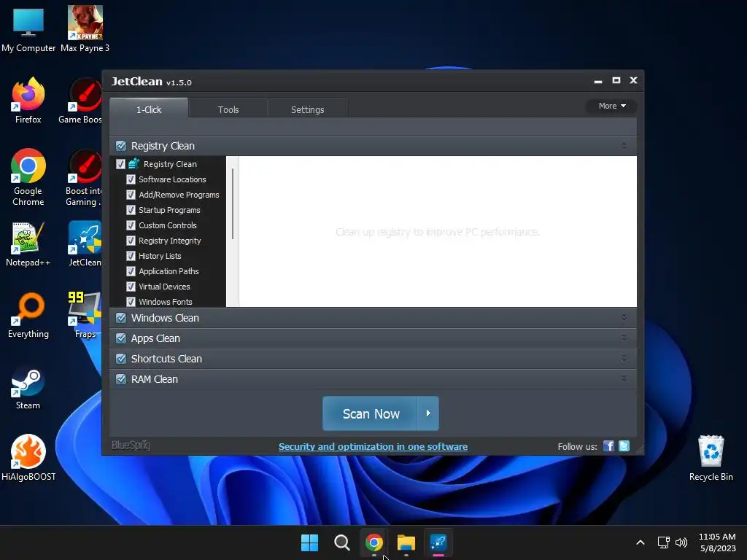Open the Recycle Bin on the desktop

711,458
